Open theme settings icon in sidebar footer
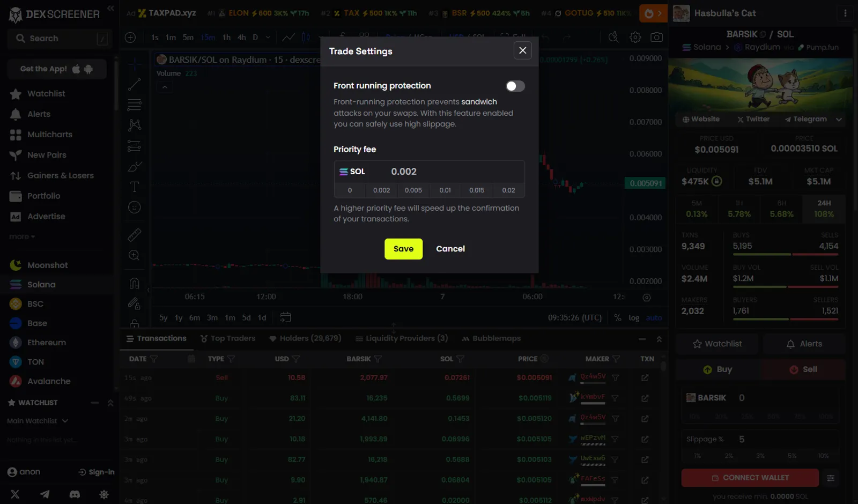The image size is (858, 504). coord(104,494)
